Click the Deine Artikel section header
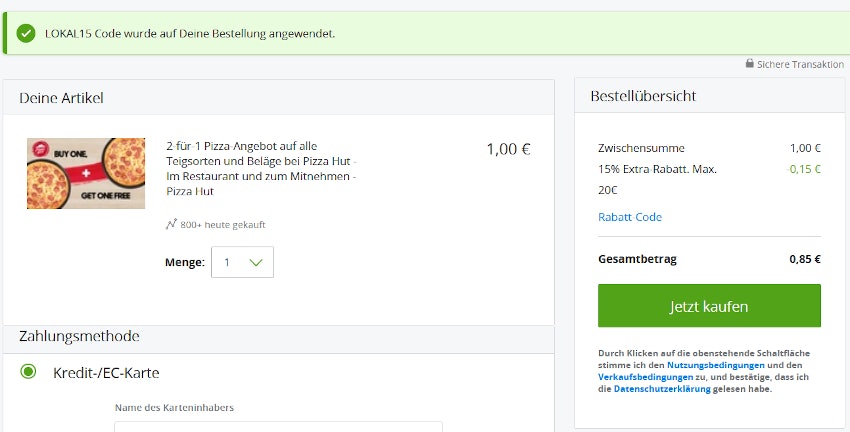 [x=61, y=98]
